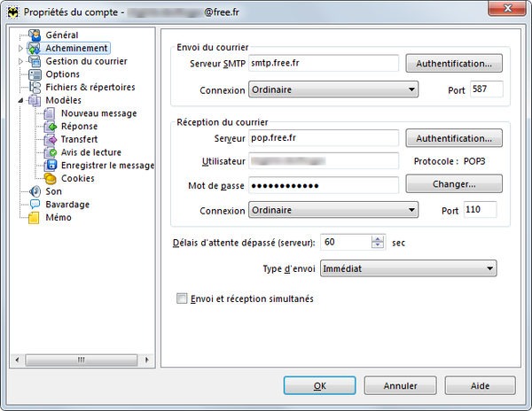Open Gestion du courrier settings
The image size is (532, 411).
pyautogui.click(x=87, y=61)
